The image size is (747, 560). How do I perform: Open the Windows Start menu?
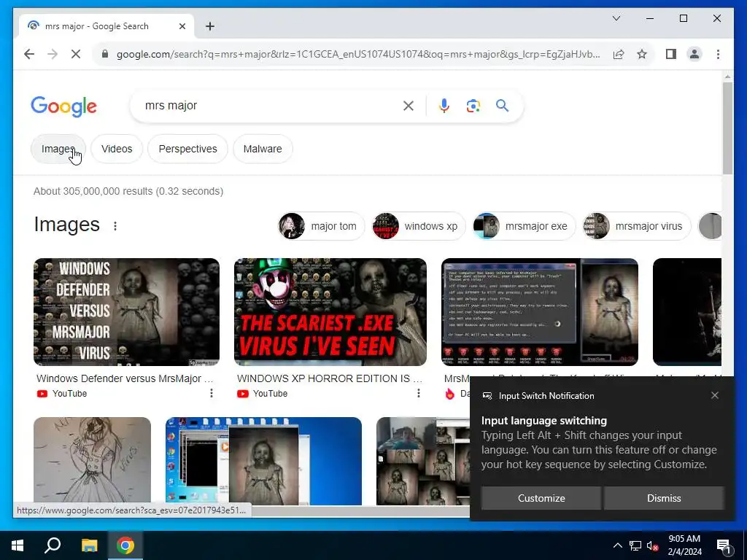pyautogui.click(x=18, y=545)
